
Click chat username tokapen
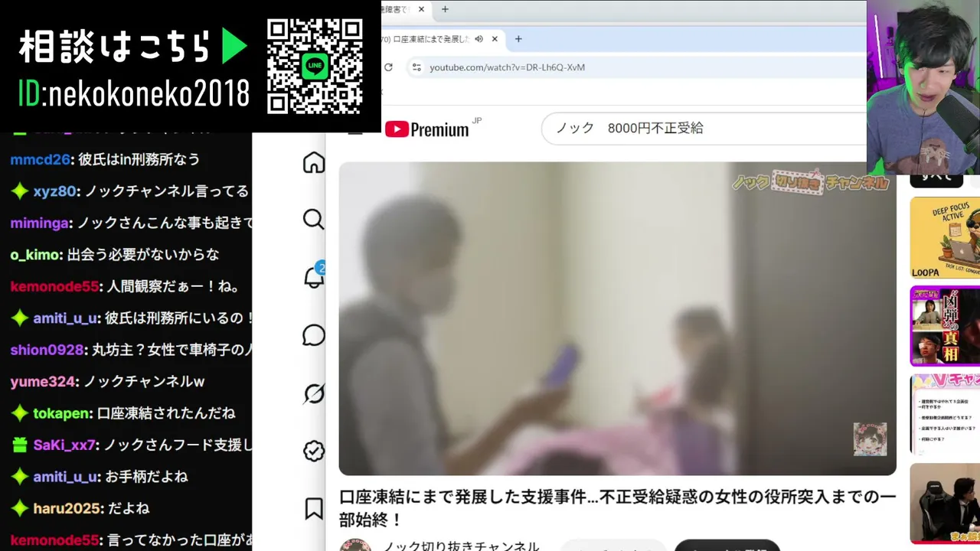61,413
